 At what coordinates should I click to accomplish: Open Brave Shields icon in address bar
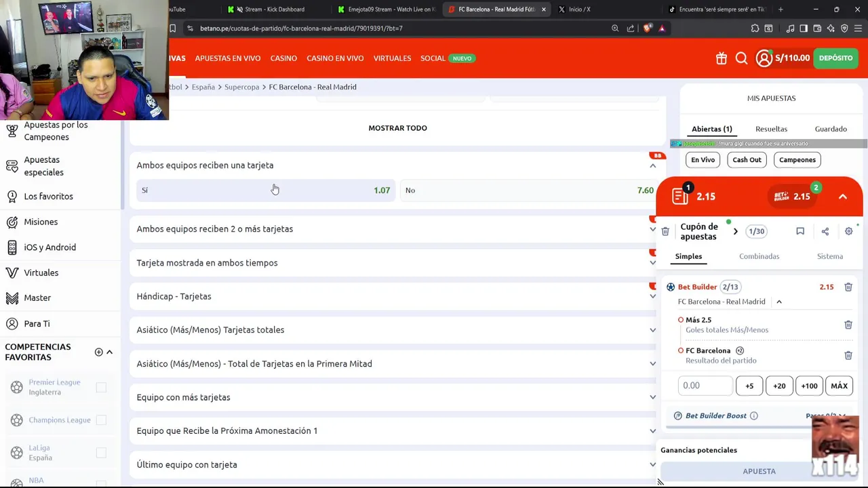pos(647,28)
